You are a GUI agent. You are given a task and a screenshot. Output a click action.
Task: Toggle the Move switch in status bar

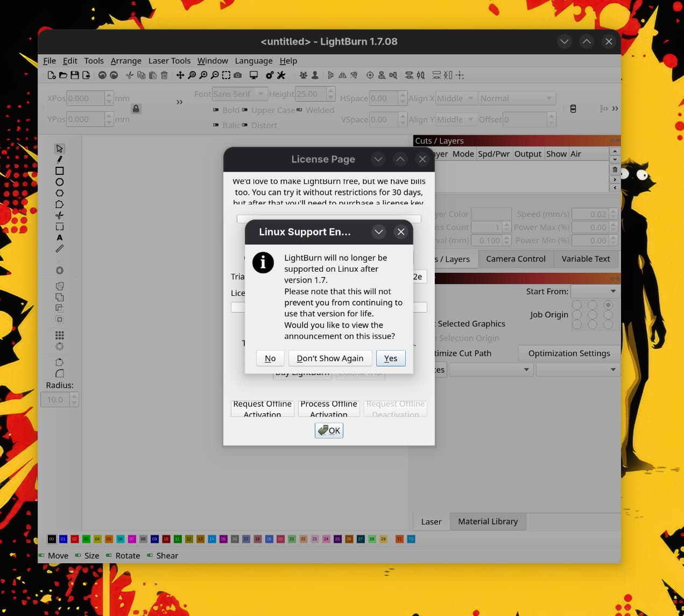point(41,555)
